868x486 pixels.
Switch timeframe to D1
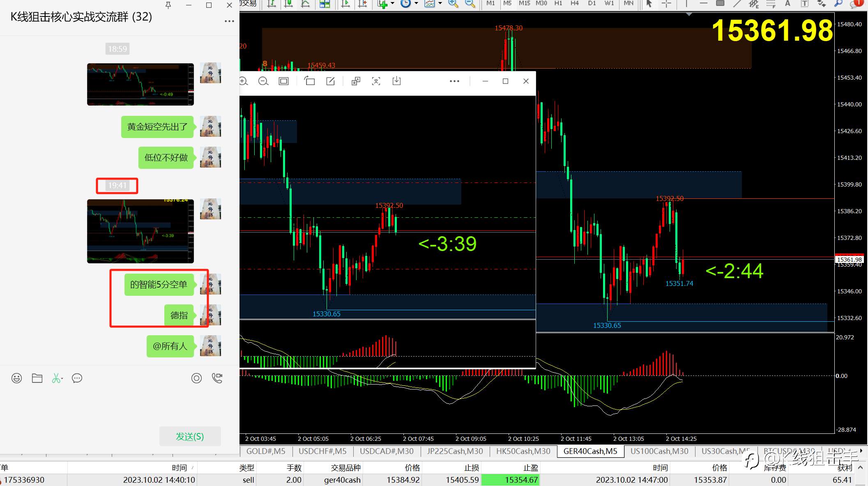[x=592, y=3]
